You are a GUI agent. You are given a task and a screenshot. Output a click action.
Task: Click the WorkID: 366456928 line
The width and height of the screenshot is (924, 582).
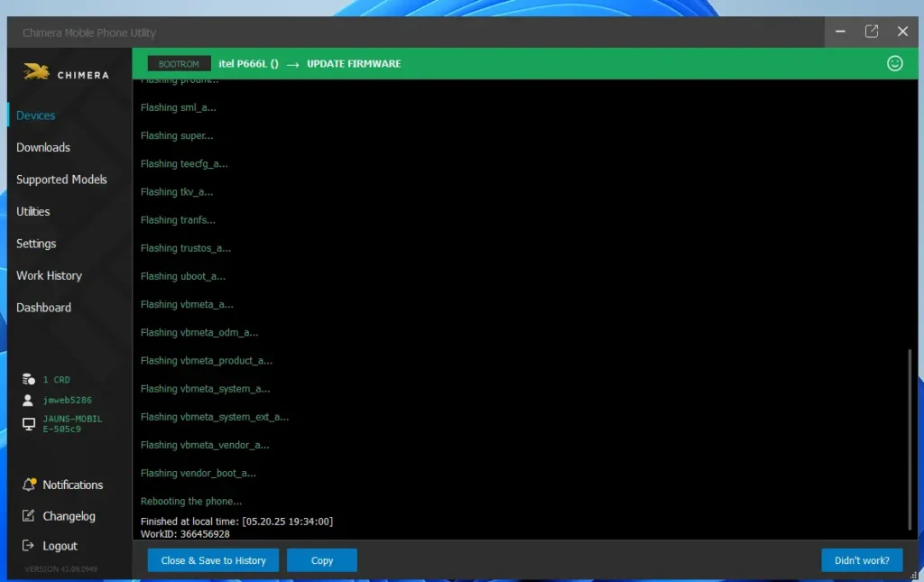[185, 534]
